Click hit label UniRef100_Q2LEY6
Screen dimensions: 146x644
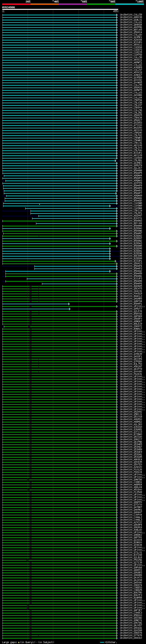(131, 311)
